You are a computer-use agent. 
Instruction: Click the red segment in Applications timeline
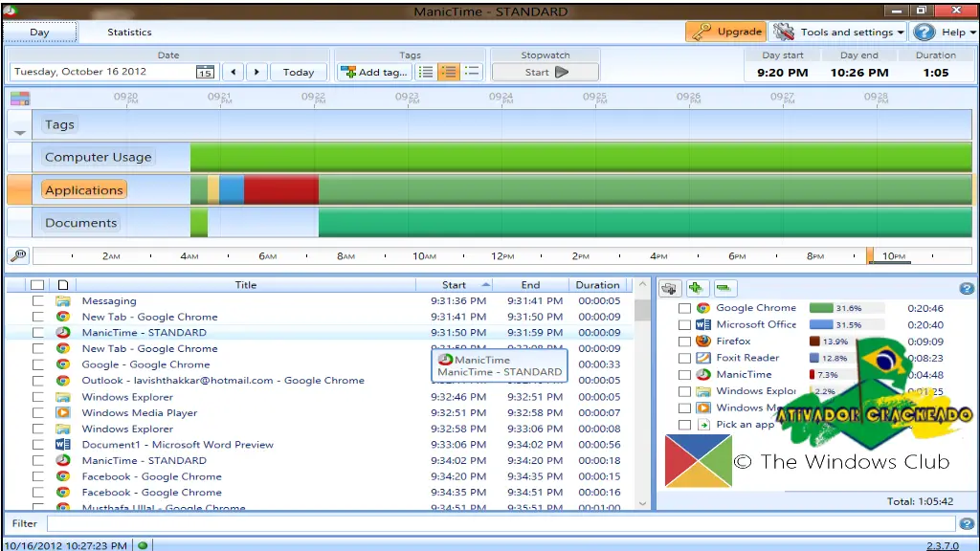pyautogui.click(x=281, y=190)
